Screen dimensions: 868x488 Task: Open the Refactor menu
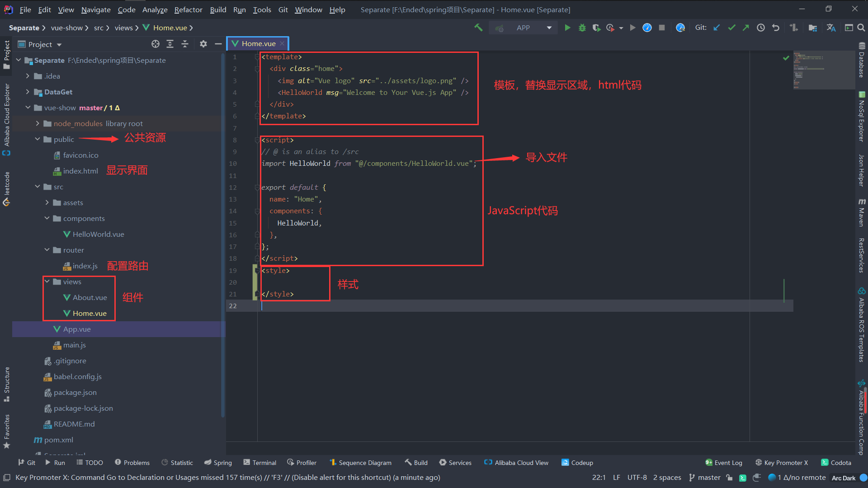(188, 9)
